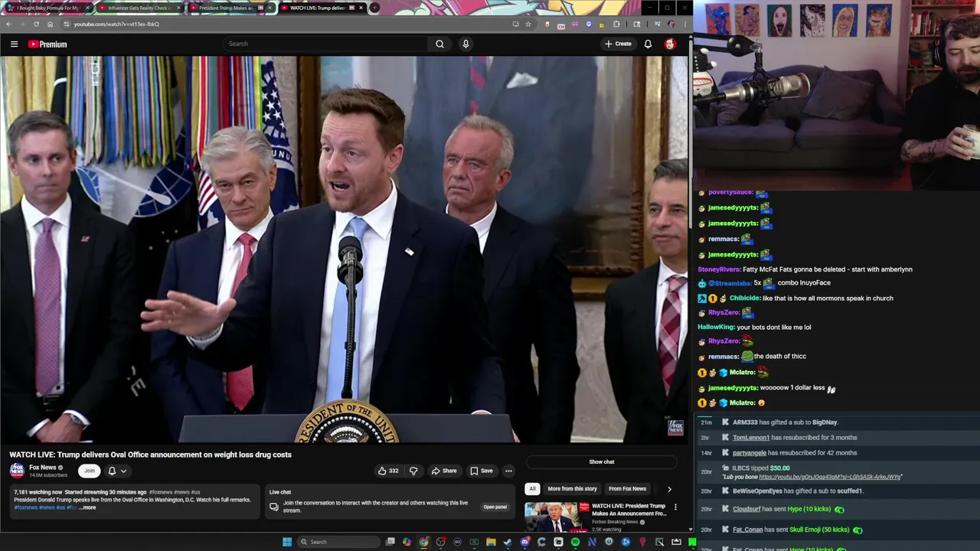The height and width of the screenshot is (551, 980).
Task: Open Chrome icon in the taskbar
Action: 423,542
